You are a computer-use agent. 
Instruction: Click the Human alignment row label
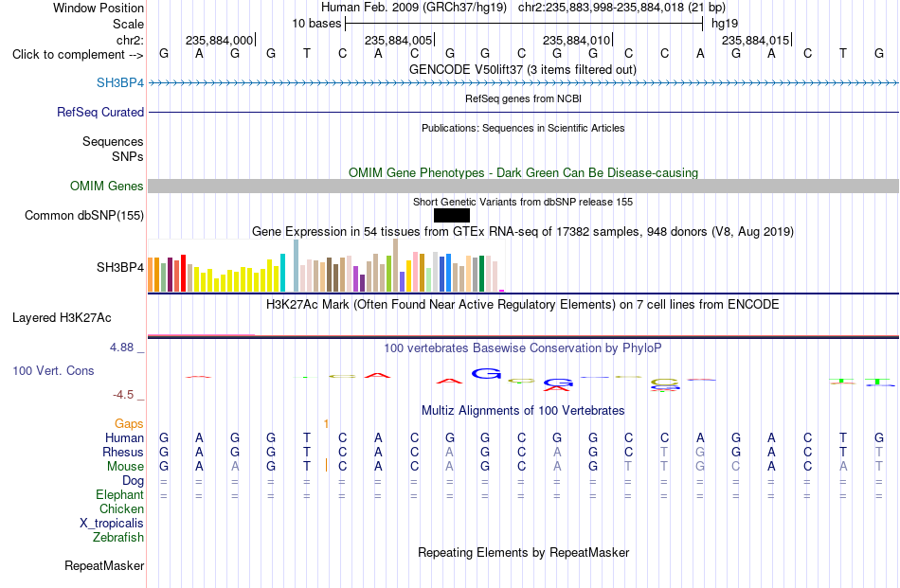coord(124,437)
